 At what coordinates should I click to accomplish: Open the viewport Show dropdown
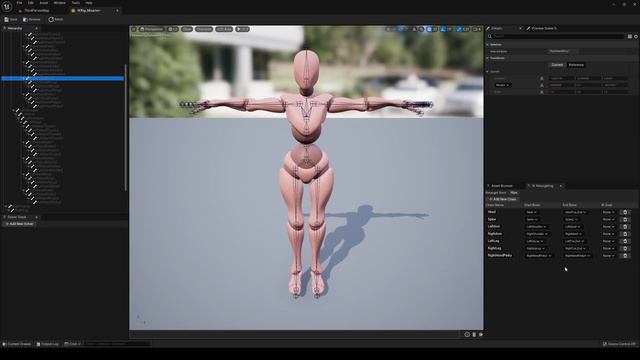(x=187, y=29)
